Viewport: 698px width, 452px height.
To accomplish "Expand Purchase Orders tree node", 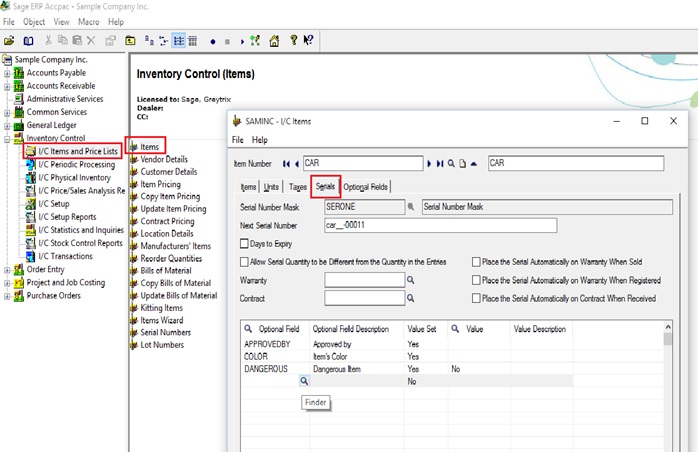I will [7, 296].
